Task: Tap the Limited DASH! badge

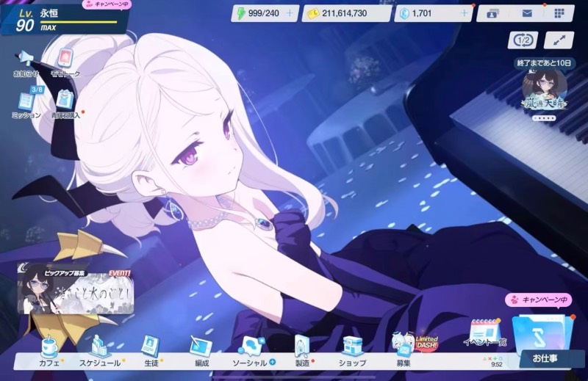Action: (x=427, y=342)
